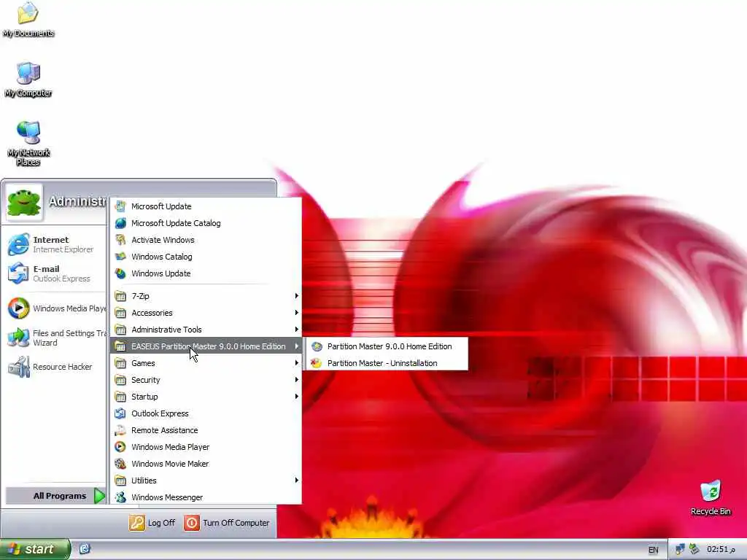747x560 pixels.
Task: Click the Activate Windows keys icon
Action: click(120, 239)
